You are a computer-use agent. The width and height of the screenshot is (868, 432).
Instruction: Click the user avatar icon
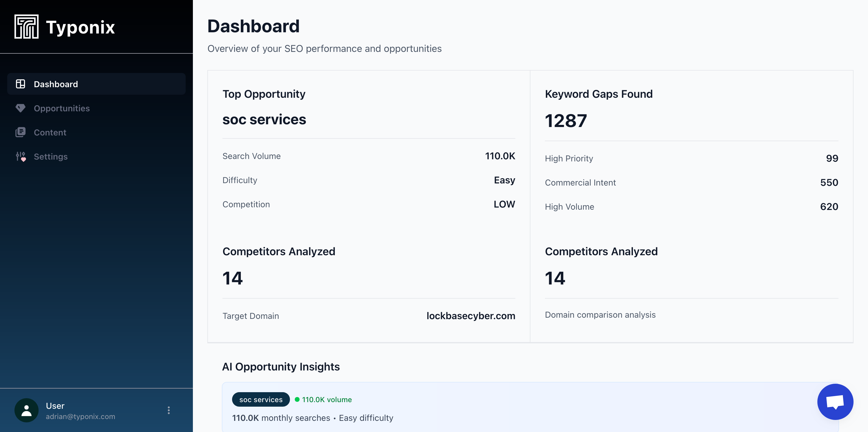point(26,410)
